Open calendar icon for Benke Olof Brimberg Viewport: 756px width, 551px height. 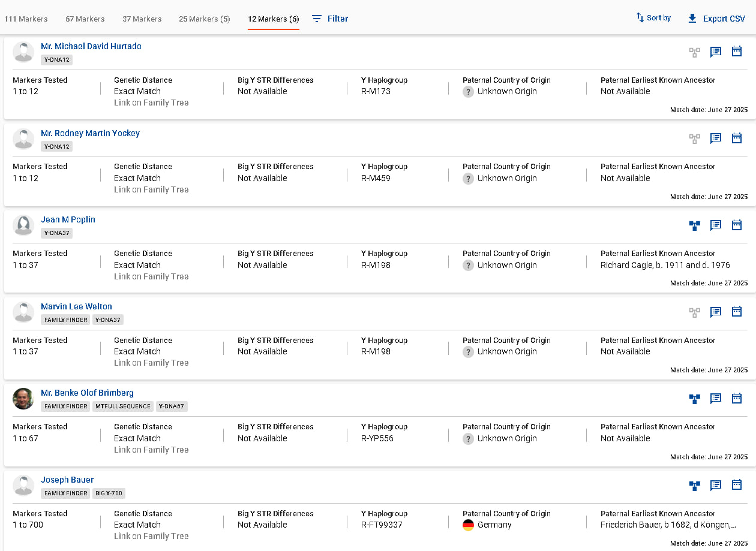[x=737, y=398]
